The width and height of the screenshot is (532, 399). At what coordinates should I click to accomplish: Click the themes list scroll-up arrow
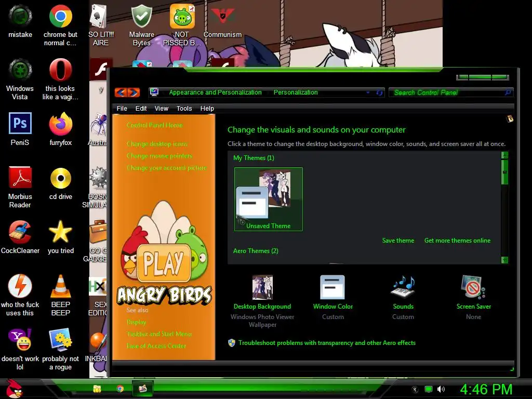pyautogui.click(x=504, y=155)
